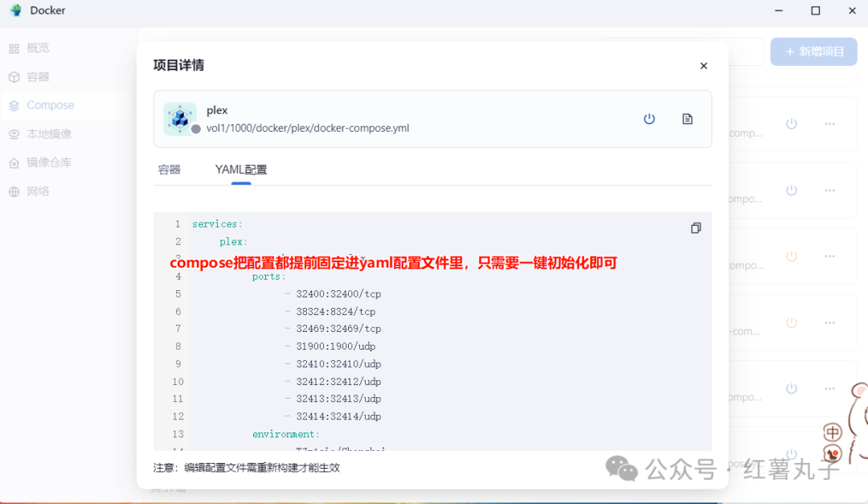Viewport: 868px width, 504px height.
Task: Click the 注意 note about rebuilding config
Action: (247, 468)
